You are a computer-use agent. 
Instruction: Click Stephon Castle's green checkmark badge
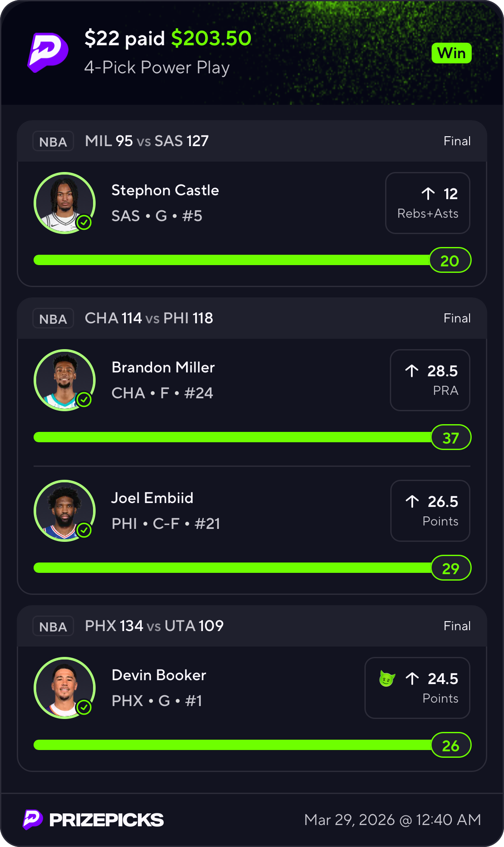click(84, 222)
